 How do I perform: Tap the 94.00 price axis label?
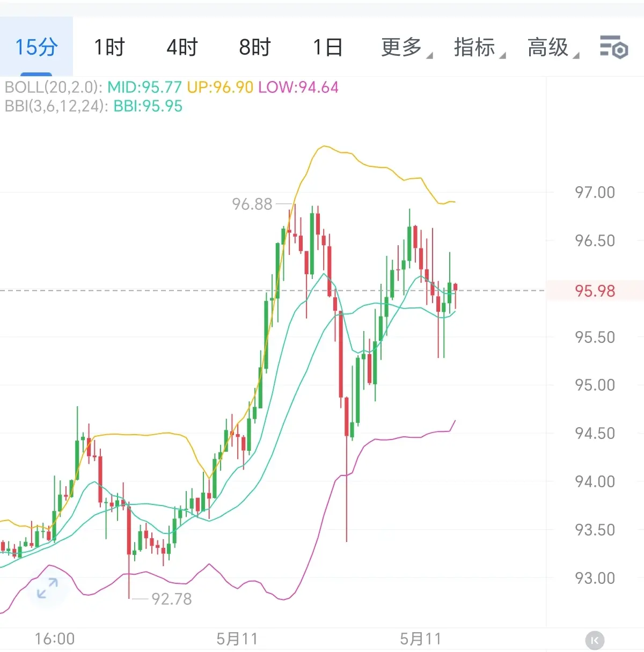[x=595, y=481]
